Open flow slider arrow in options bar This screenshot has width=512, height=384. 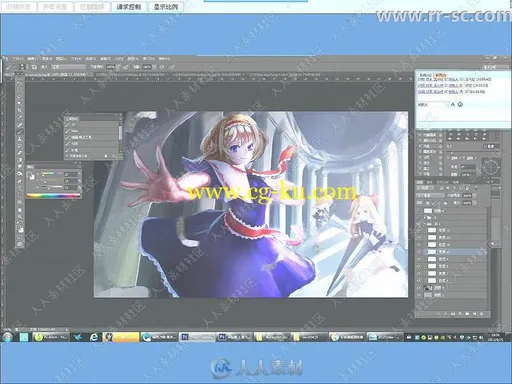154,67
